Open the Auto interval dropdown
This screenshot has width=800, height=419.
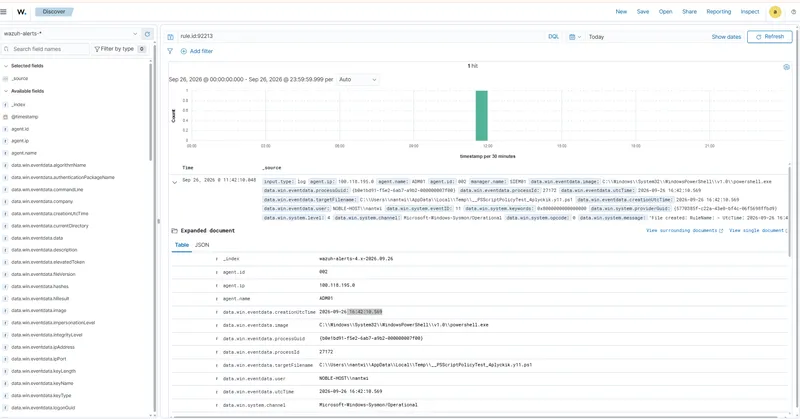tap(358, 80)
